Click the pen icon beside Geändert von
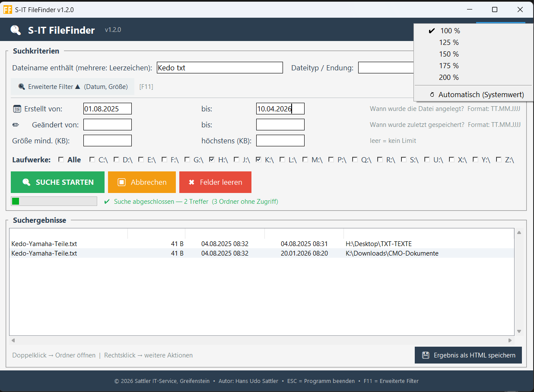The image size is (534, 392). coord(16,124)
